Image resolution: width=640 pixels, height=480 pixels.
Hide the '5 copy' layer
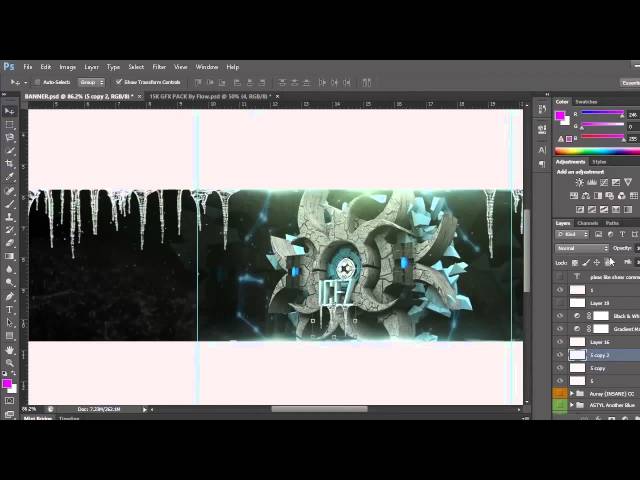(560, 368)
